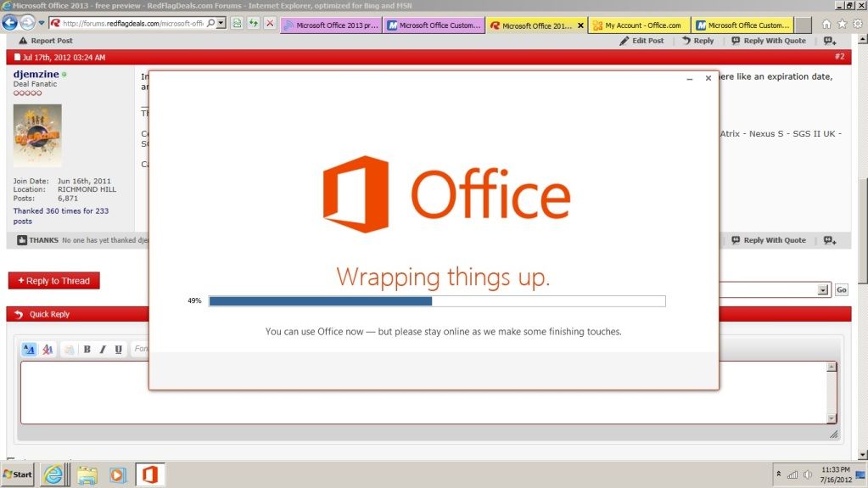The image size is (868, 488).
Task: Open the Font dropdown in editor
Action: coord(140,349)
